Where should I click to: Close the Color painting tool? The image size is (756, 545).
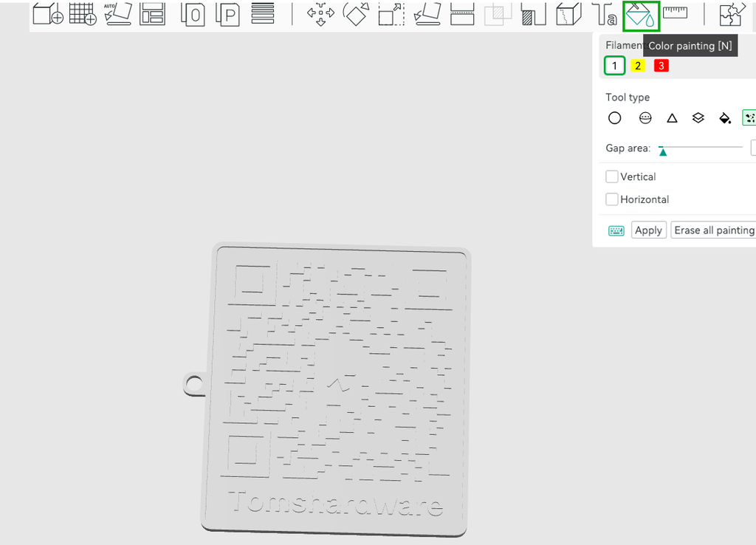[639, 15]
